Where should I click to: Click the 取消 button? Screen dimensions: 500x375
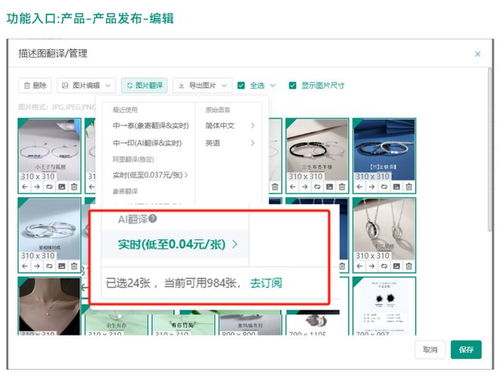[x=430, y=350]
